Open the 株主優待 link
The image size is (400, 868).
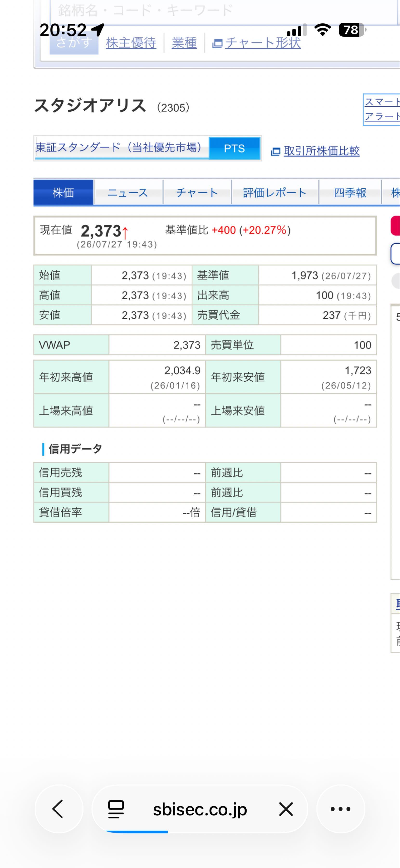click(131, 43)
